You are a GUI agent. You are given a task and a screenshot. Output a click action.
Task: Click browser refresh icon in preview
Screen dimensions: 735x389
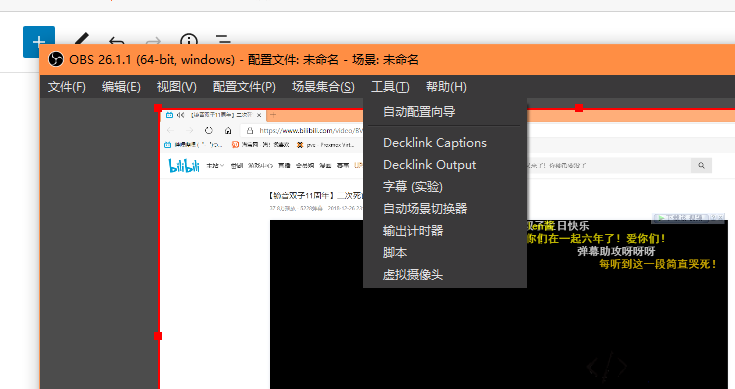click(x=209, y=130)
